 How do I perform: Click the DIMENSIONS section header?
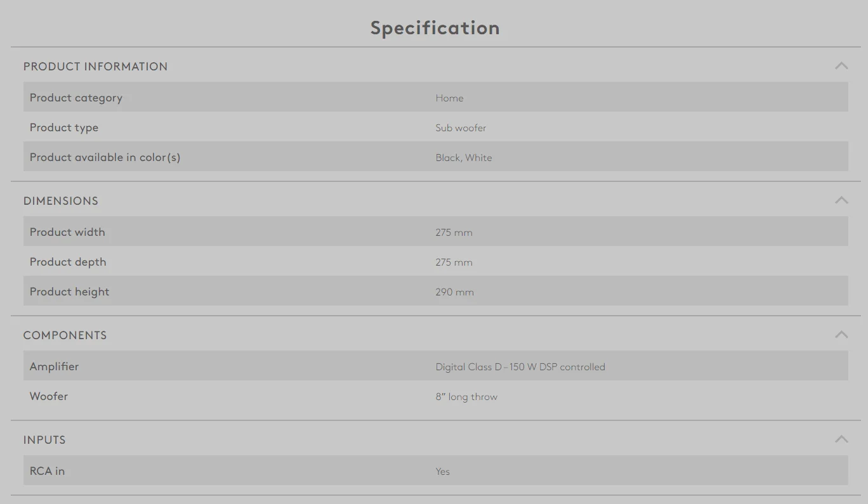tap(61, 201)
